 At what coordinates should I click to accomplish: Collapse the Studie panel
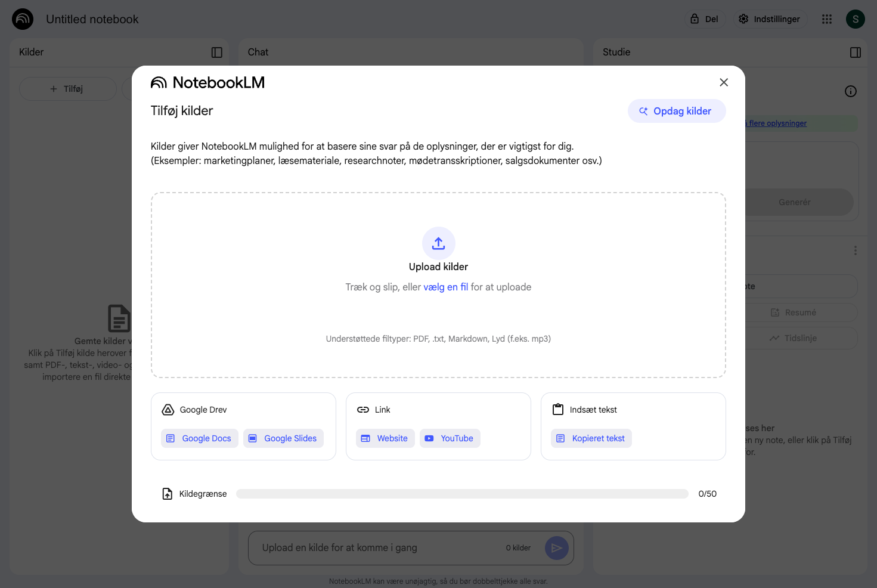click(x=855, y=52)
